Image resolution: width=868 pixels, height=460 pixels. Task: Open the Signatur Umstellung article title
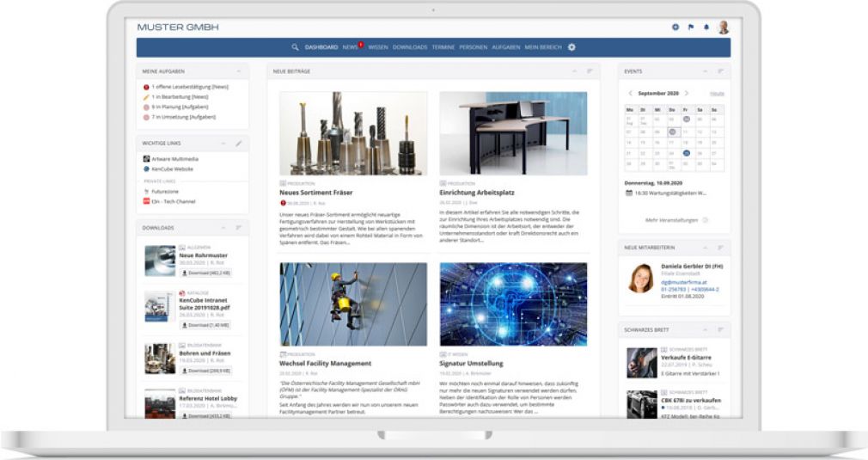(x=471, y=364)
